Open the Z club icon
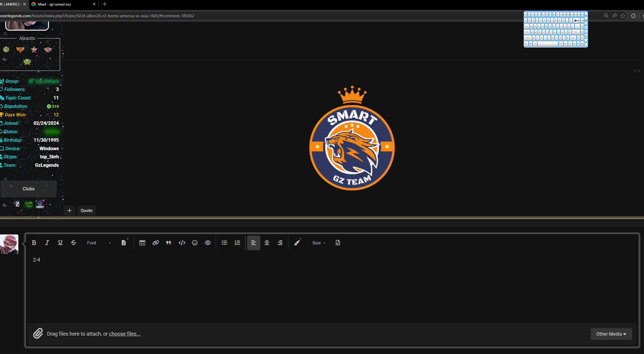 [x=17, y=204]
